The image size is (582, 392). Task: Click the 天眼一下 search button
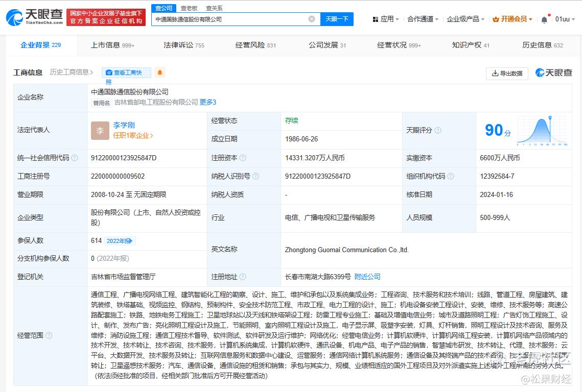pos(337,19)
